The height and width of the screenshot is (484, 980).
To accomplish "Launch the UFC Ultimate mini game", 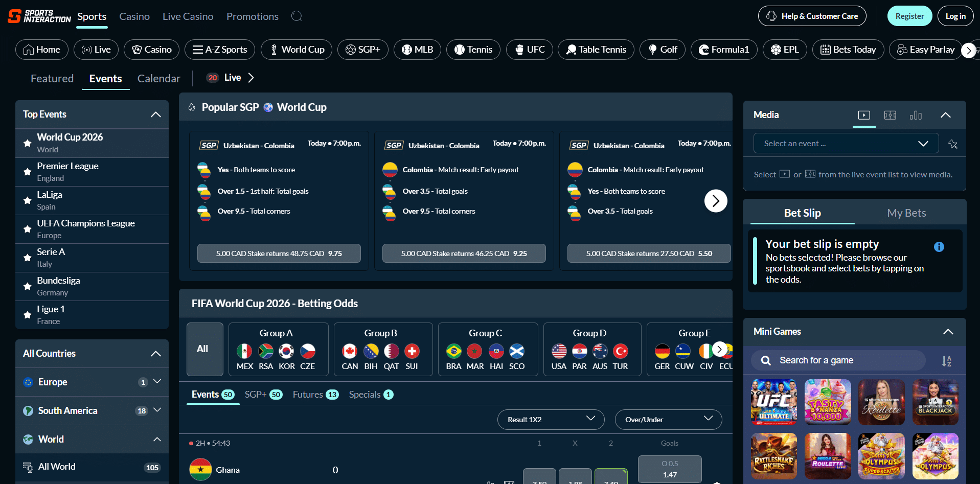I will tap(774, 402).
